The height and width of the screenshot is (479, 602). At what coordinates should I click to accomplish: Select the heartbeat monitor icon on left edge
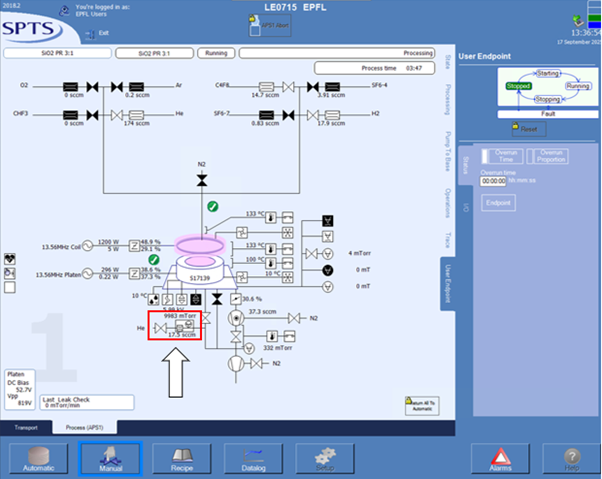(x=9, y=257)
